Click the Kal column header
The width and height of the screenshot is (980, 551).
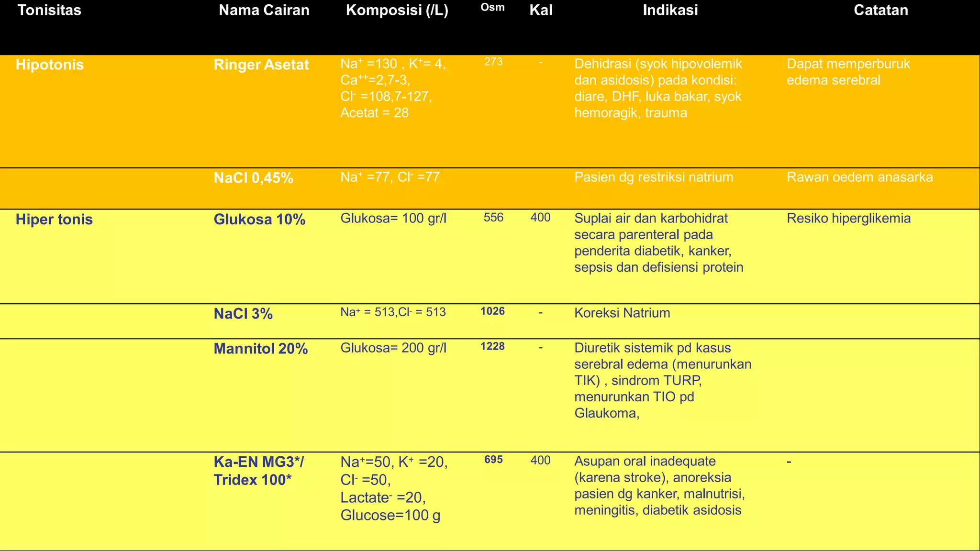point(541,11)
